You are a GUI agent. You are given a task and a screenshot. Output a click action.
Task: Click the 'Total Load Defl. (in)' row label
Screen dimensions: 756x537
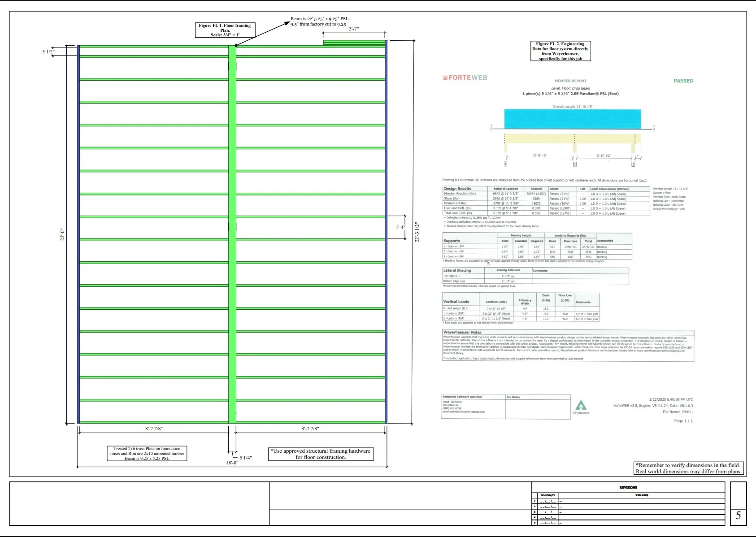tap(458, 213)
